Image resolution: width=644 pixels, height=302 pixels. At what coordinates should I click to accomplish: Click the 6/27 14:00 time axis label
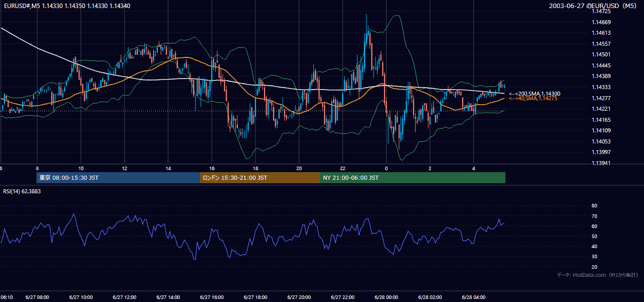pos(168,297)
